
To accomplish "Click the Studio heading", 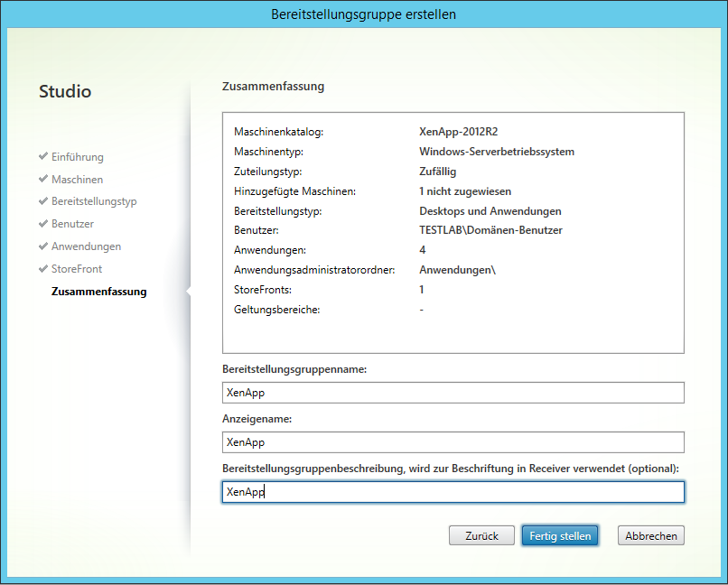I will pos(65,91).
